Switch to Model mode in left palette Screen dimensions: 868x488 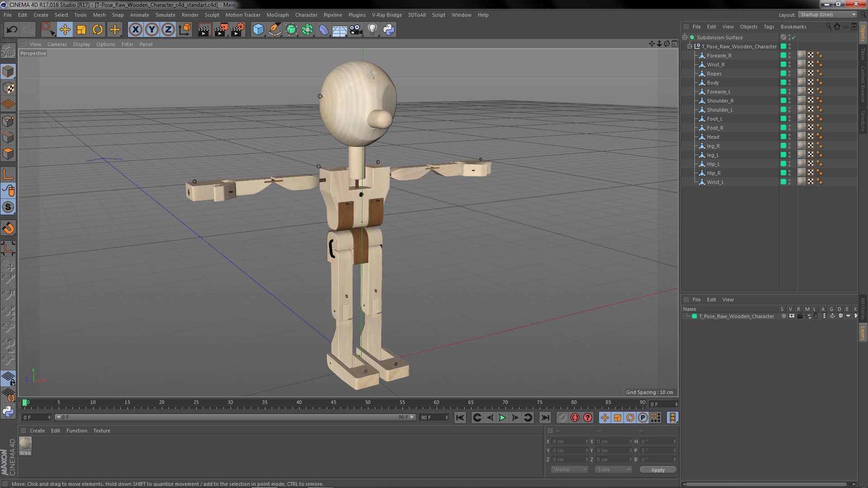[x=8, y=71]
